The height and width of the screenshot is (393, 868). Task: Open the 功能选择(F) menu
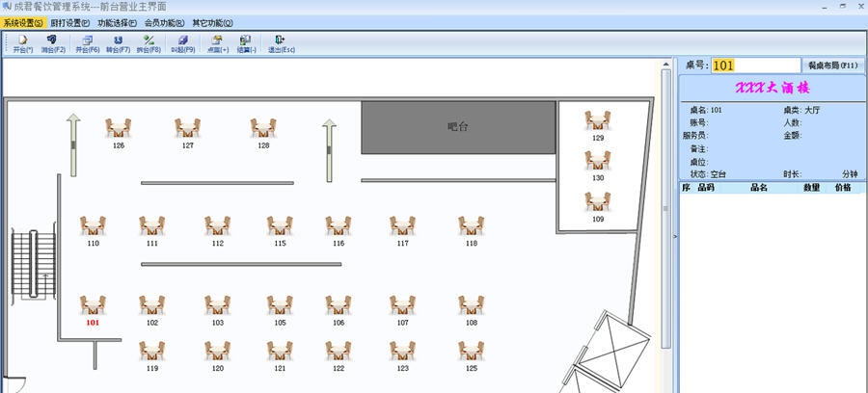tap(117, 23)
